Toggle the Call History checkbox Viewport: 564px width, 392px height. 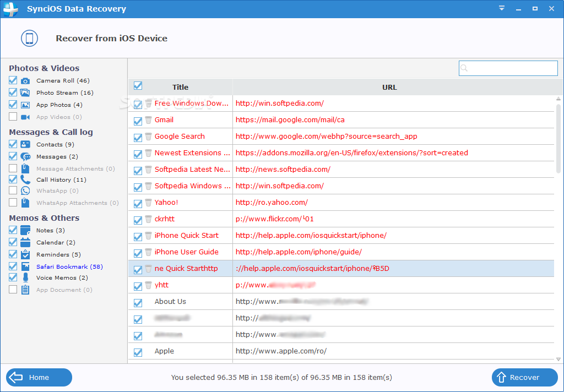13,179
